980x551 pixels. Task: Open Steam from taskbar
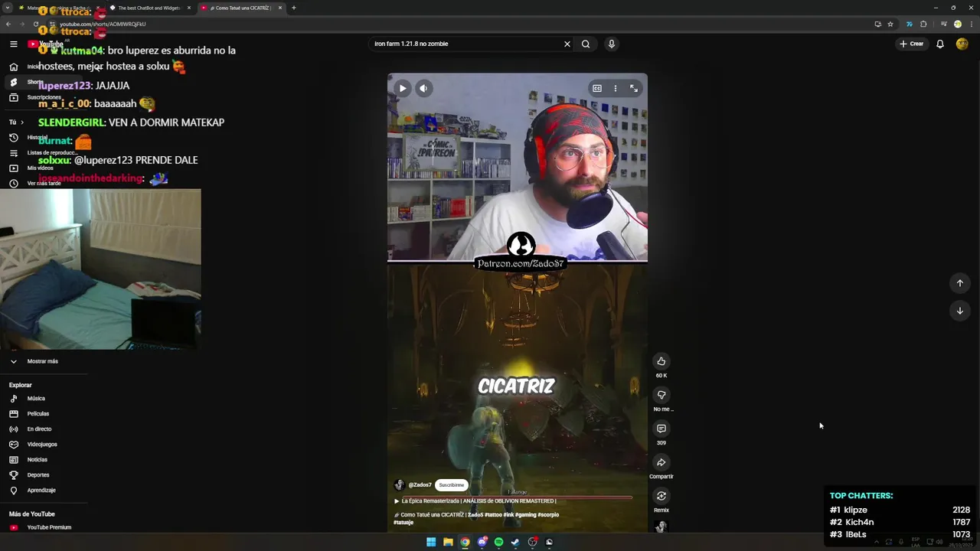515,542
